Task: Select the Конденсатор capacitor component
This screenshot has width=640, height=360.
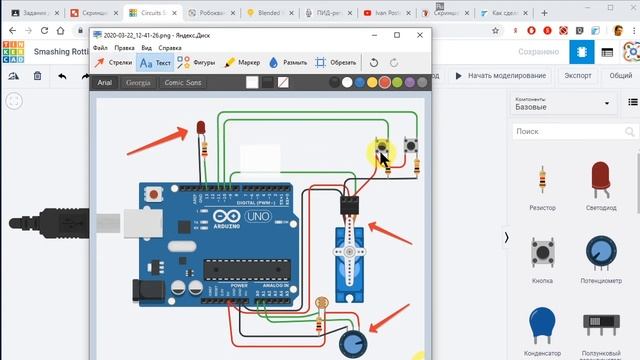Action: point(542,332)
